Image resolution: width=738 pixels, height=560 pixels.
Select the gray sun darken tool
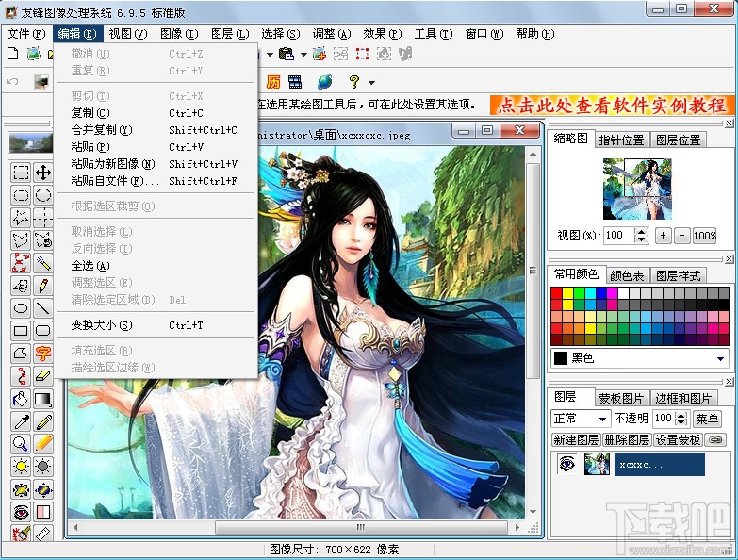point(43,467)
